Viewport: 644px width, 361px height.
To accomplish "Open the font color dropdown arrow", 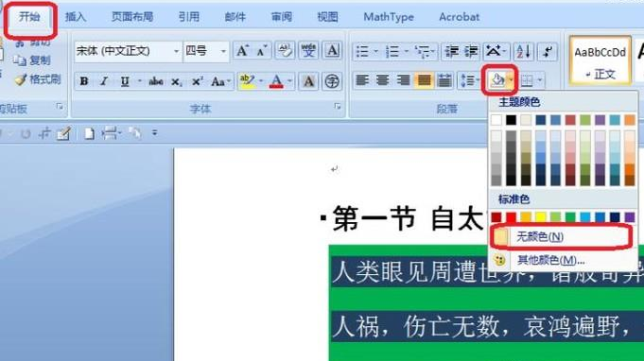I will point(290,81).
